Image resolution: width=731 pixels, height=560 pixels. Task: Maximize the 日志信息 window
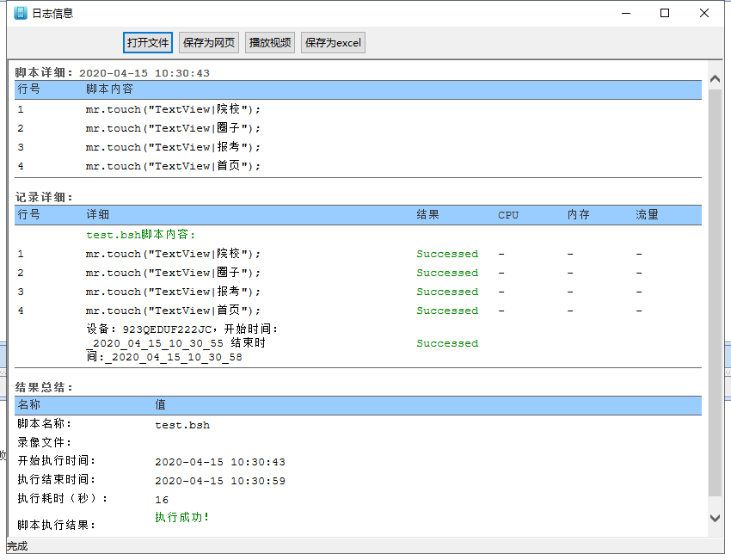(x=665, y=13)
